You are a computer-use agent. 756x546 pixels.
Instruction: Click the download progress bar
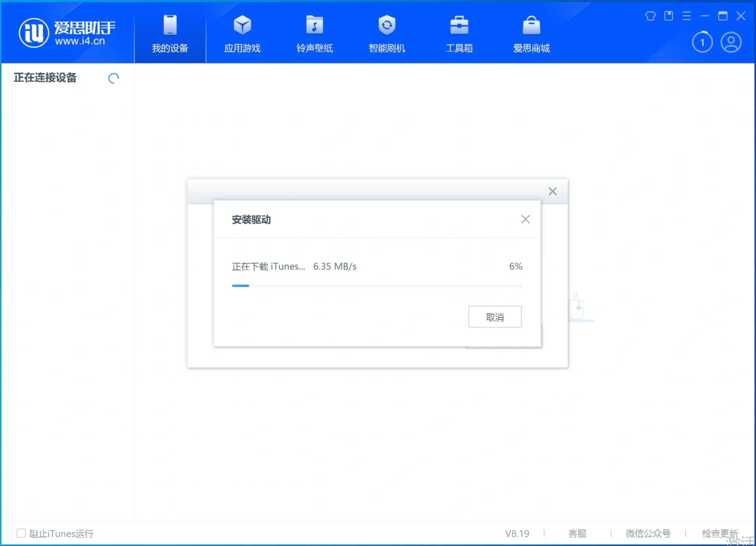pos(377,286)
